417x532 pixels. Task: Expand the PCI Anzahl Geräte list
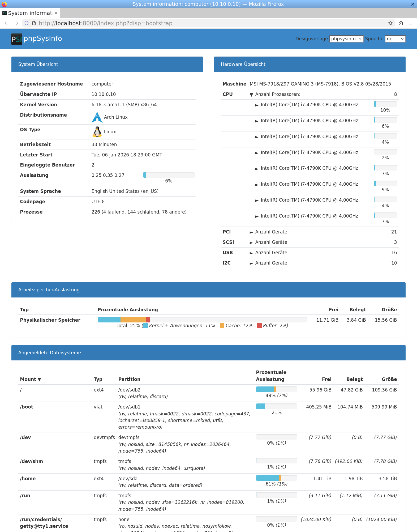(x=251, y=232)
